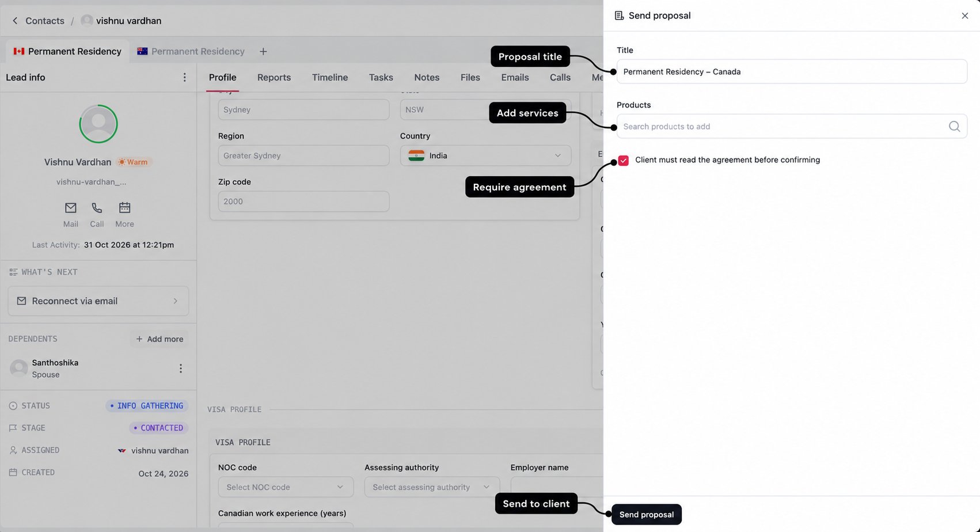Open Santhoshika dependent options menu

(181, 368)
